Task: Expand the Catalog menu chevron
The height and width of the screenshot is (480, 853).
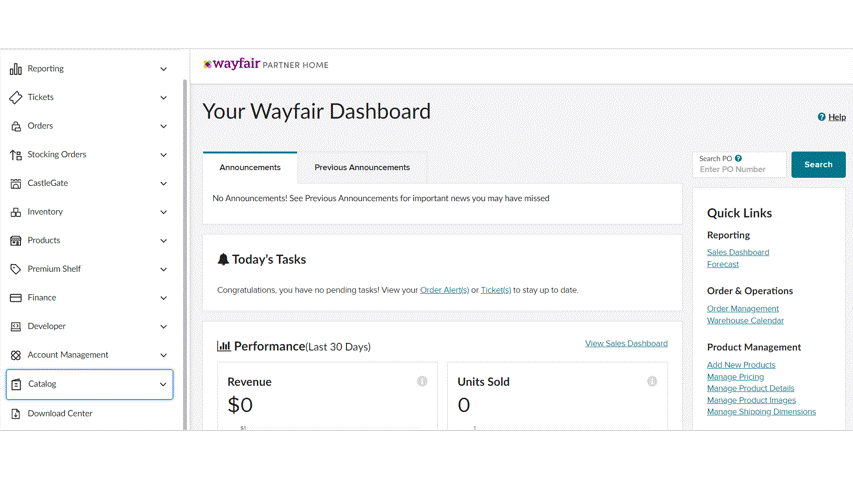Action: [x=163, y=384]
